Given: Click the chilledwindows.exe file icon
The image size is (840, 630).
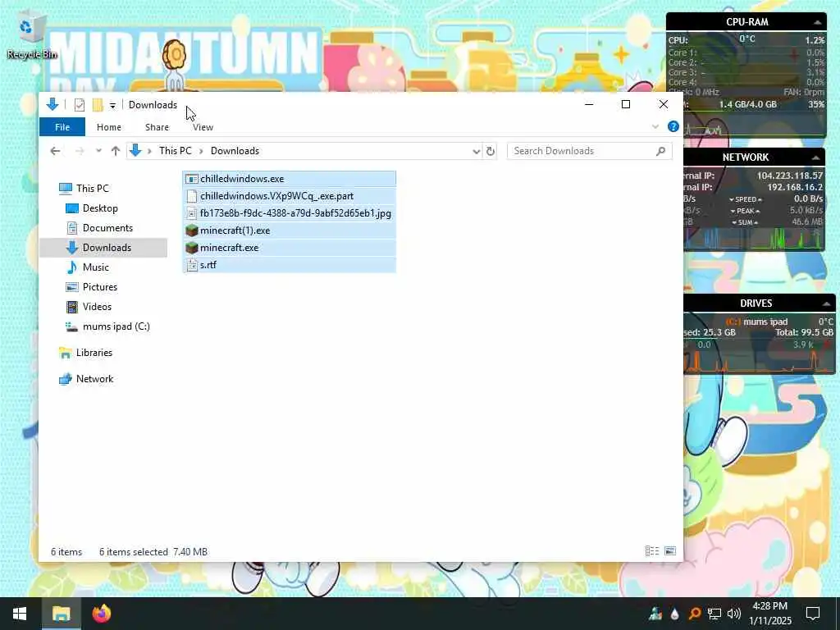Looking at the screenshot, I should [x=192, y=179].
